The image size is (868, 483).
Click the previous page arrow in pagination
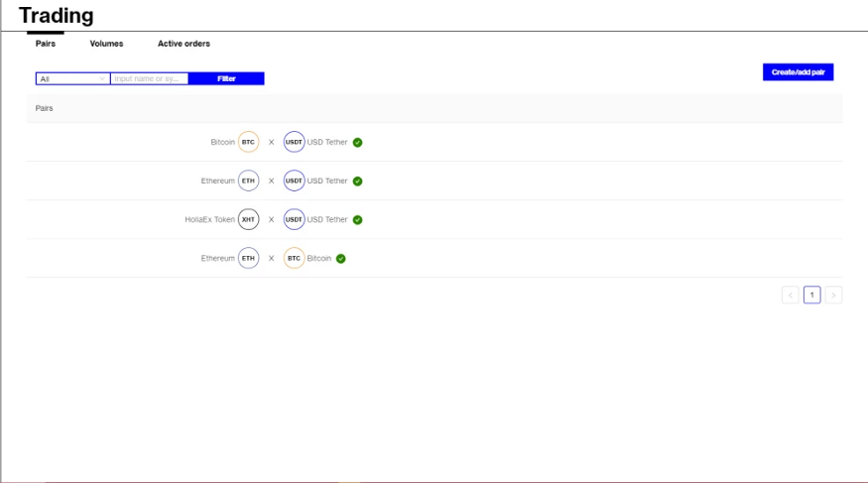pos(790,295)
